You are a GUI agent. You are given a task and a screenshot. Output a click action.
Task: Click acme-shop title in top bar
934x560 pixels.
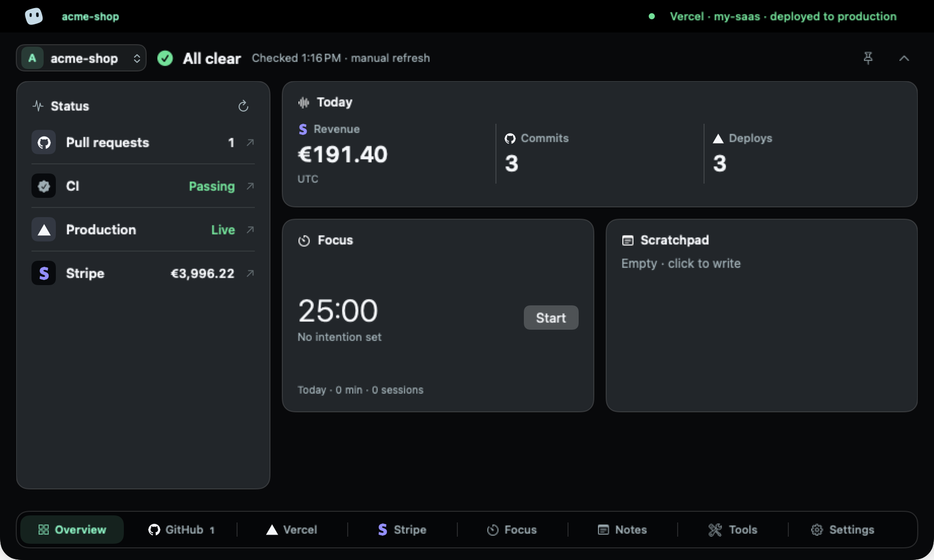[90, 16]
